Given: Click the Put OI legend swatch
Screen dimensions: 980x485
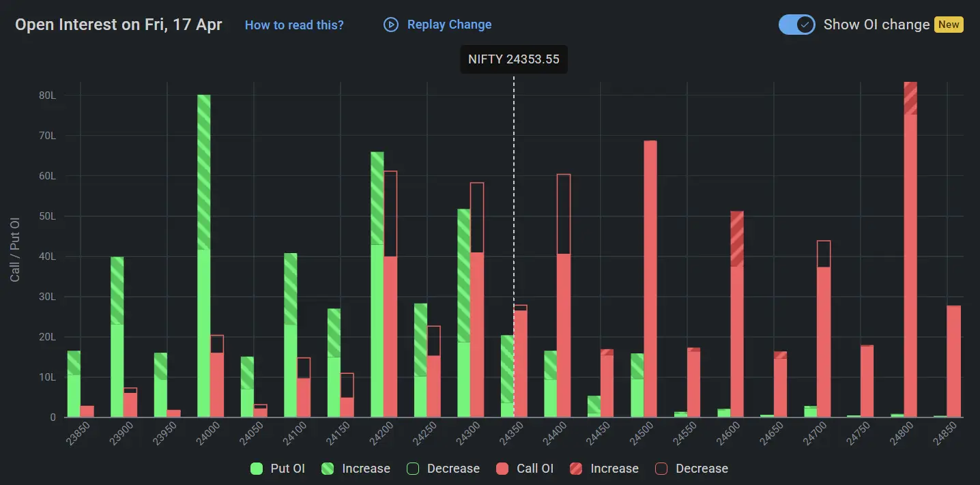Looking at the screenshot, I should [257, 469].
